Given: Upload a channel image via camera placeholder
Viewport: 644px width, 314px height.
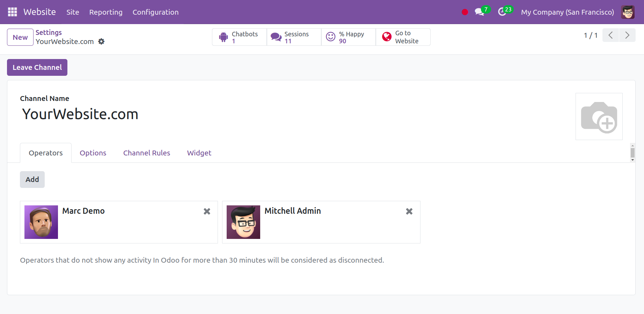Looking at the screenshot, I should coord(599,117).
